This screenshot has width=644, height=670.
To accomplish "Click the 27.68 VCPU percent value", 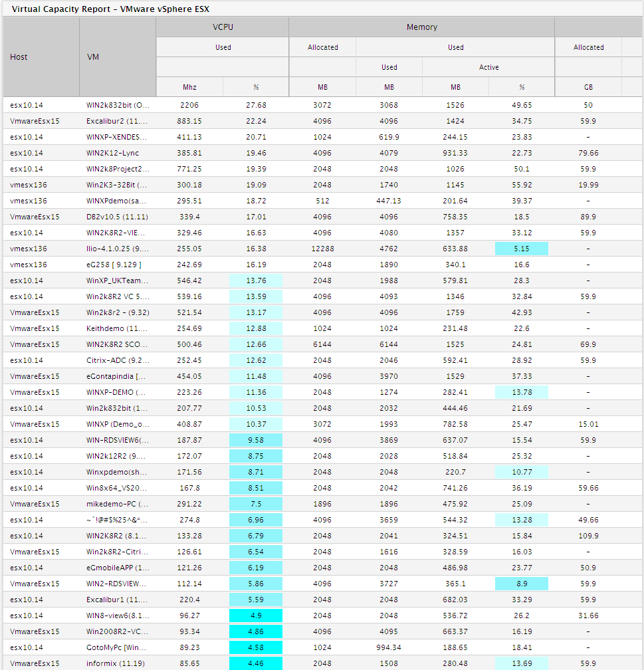I will 256,105.
